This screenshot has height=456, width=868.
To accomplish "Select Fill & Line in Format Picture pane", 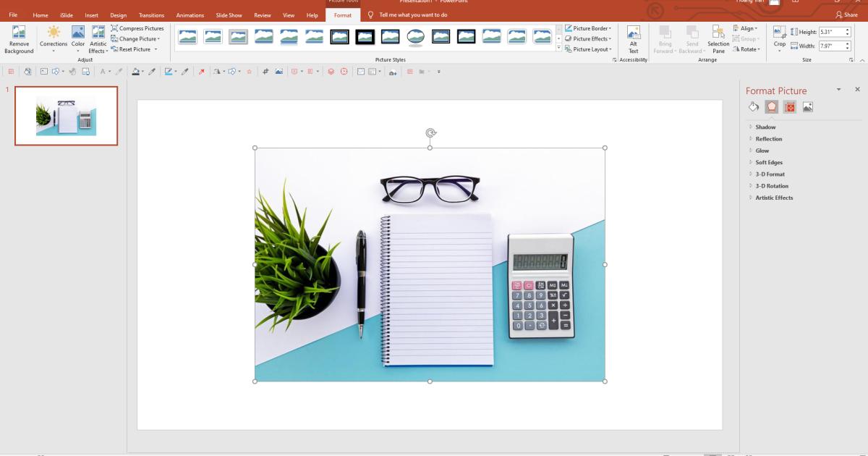I will point(752,106).
